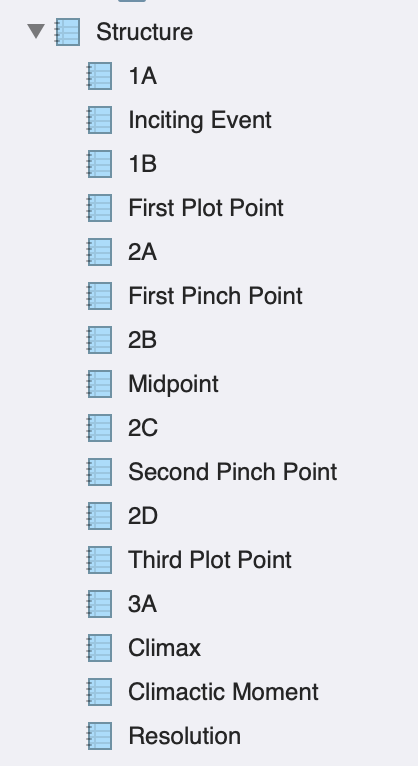
Task: Open the Second Pinch Point document
Action: pos(232,472)
